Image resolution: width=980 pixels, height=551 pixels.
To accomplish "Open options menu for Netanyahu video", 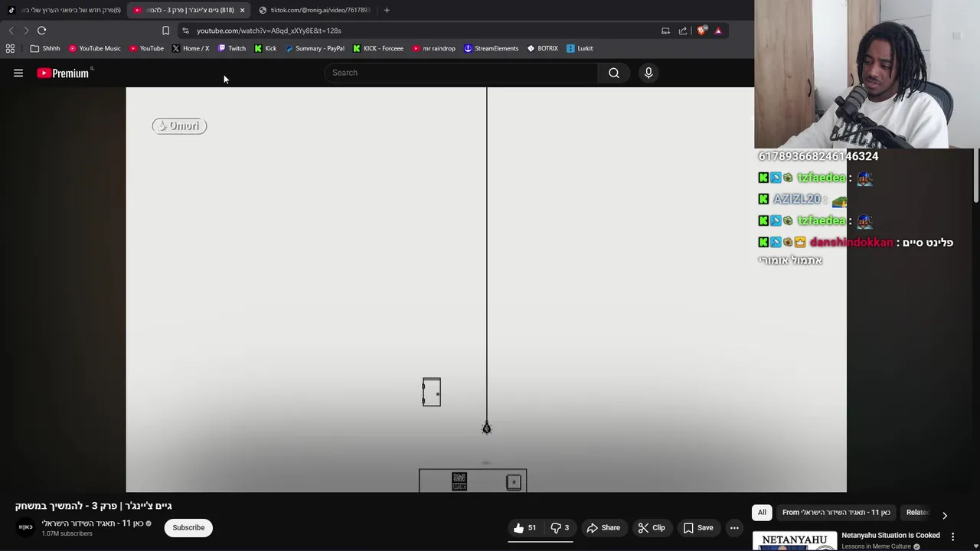I will 952,537.
